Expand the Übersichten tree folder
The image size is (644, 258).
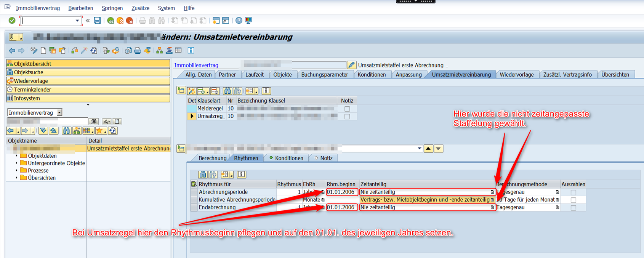click(x=16, y=178)
